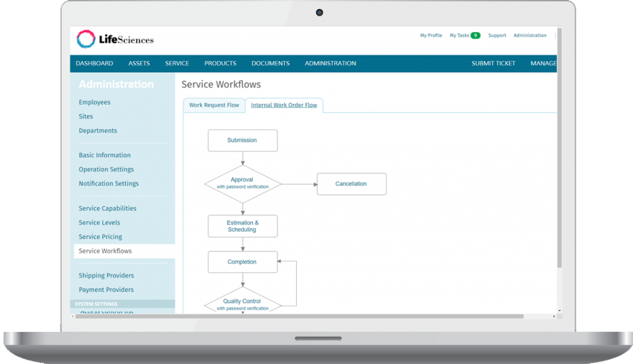Select the Submission workflow step

[242, 140]
